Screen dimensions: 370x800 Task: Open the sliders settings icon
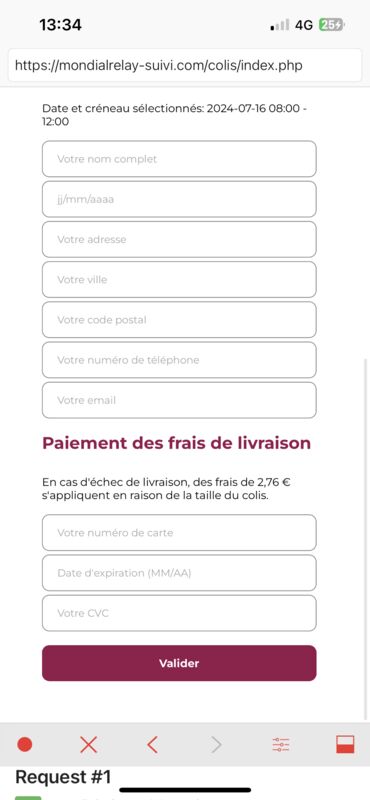(281, 745)
